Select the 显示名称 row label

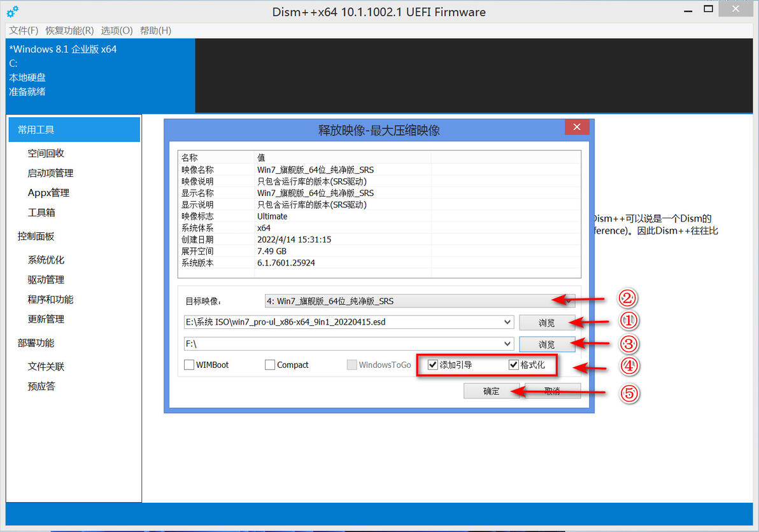pos(197,193)
